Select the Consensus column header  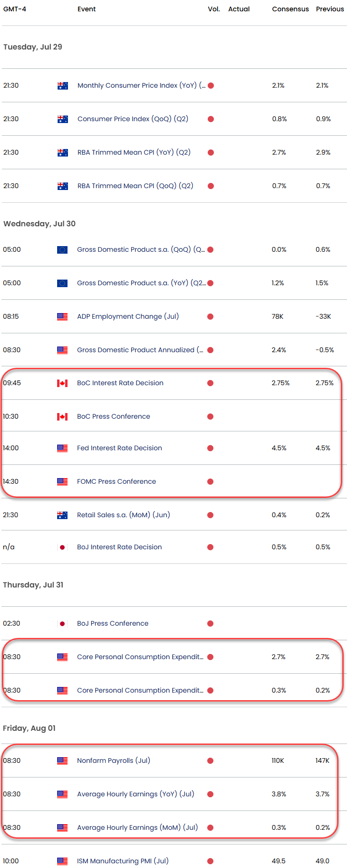pos(290,9)
